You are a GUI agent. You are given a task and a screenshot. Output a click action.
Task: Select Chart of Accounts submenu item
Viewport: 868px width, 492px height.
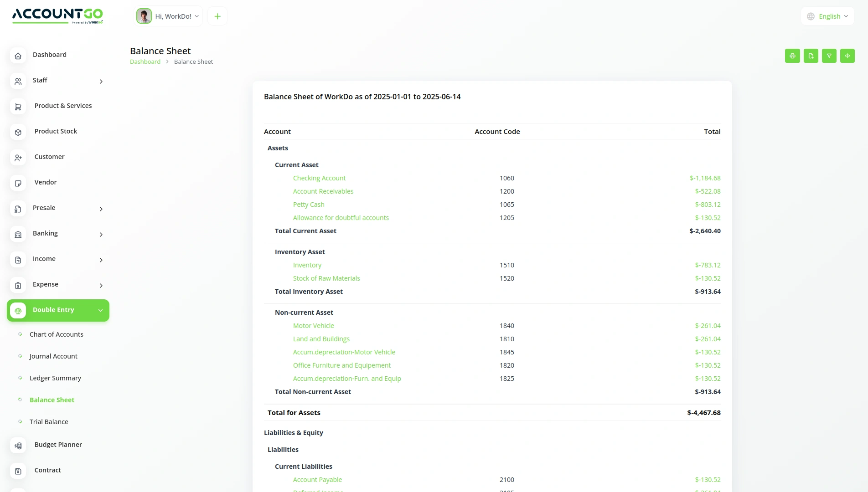(57, 334)
